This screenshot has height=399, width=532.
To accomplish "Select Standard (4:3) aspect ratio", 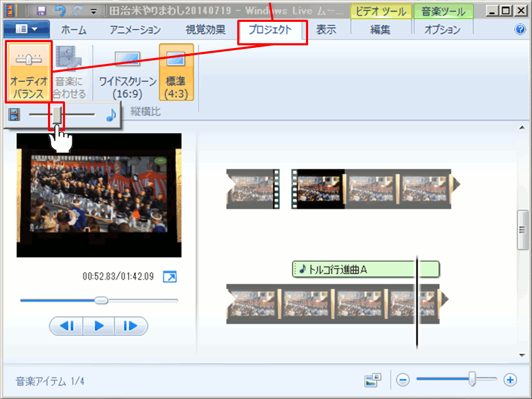I will tap(176, 73).
